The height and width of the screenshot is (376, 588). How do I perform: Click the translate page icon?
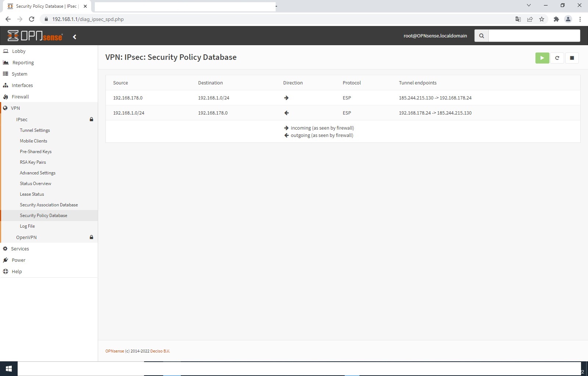(x=518, y=19)
